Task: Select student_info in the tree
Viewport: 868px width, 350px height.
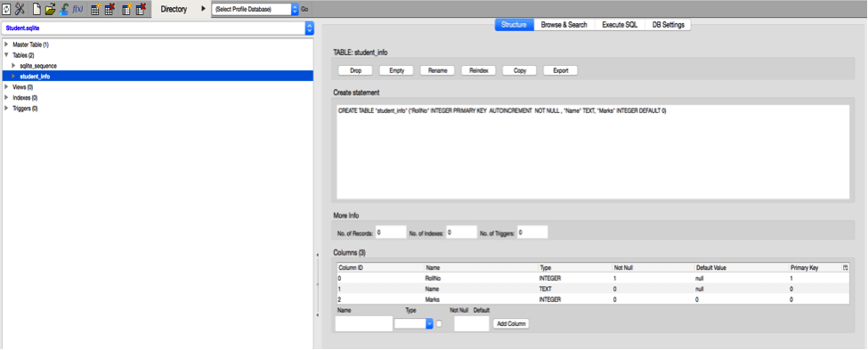Action: pyautogui.click(x=35, y=77)
